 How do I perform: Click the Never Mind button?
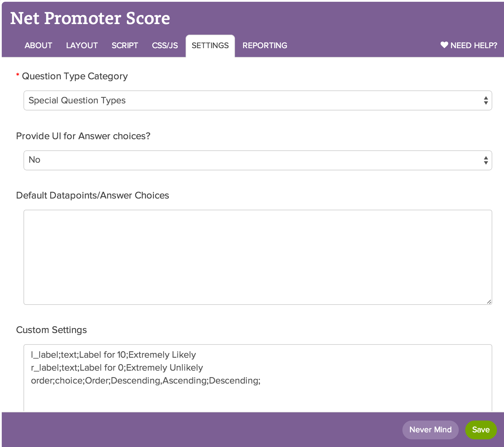coord(430,430)
